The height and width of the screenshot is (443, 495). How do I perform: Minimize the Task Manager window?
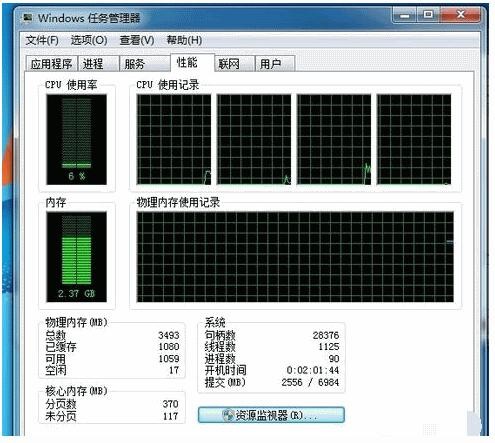coord(405,15)
